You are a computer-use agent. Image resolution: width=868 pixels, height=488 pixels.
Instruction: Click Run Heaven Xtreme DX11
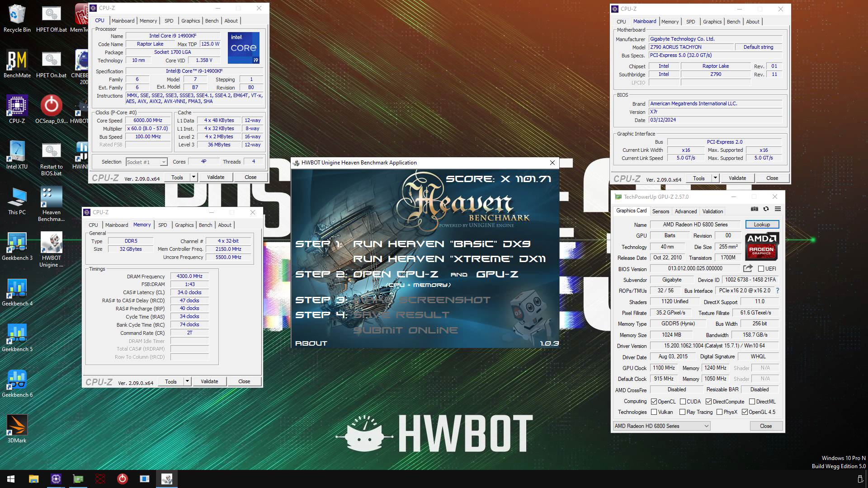click(x=449, y=259)
